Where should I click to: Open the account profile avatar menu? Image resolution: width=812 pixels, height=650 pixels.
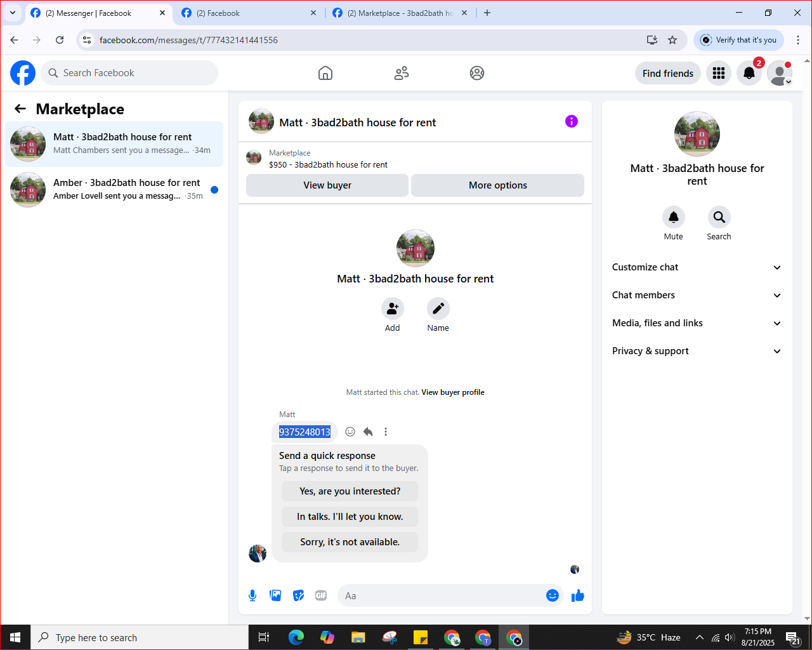tap(780, 73)
